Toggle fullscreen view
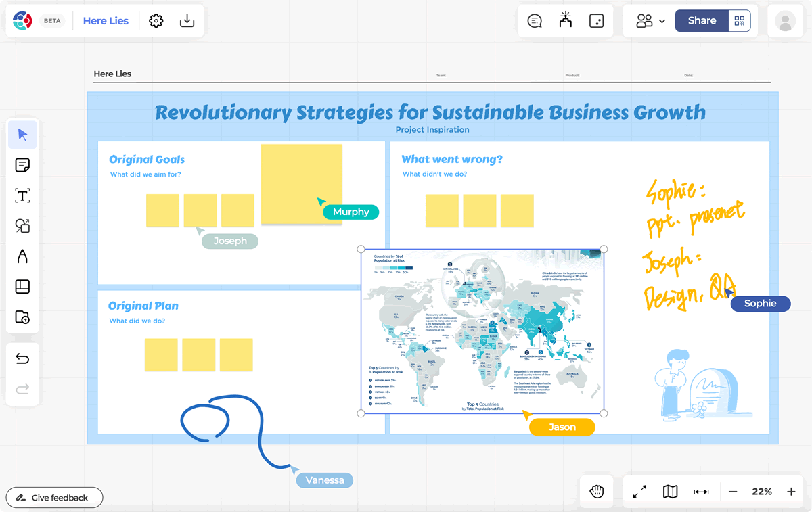The image size is (812, 512). point(639,492)
